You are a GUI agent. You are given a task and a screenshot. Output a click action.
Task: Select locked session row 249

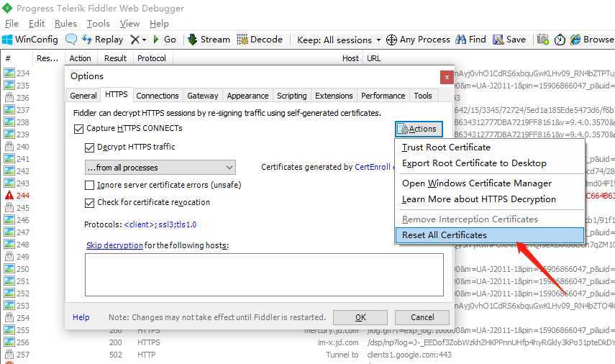[17, 257]
